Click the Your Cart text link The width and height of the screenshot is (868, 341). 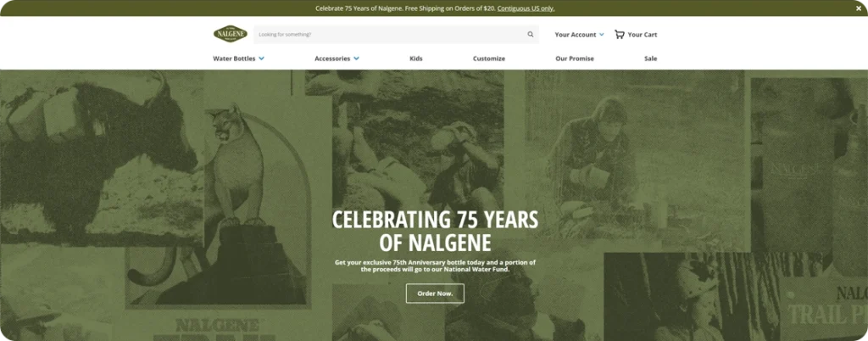643,34
